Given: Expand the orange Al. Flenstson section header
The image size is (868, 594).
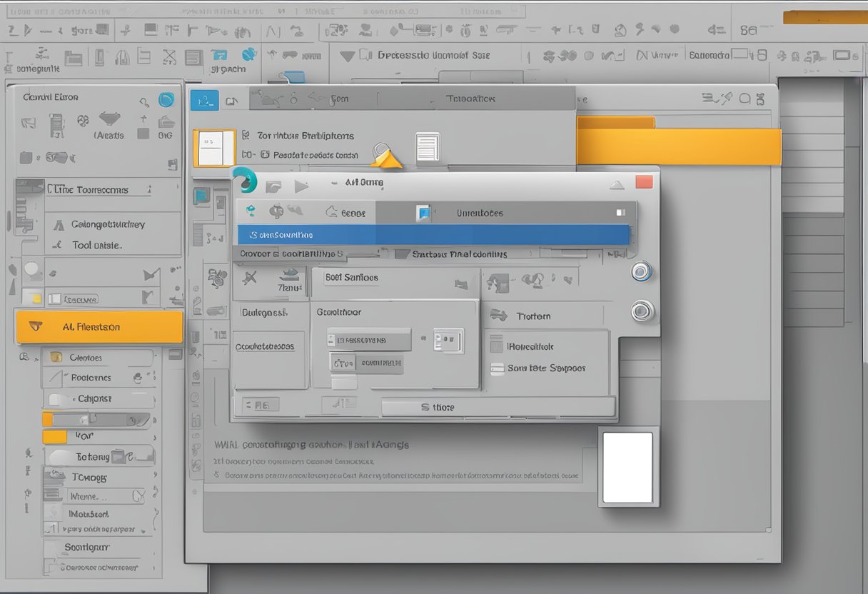Looking at the screenshot, I should click(x=99, y=327).
